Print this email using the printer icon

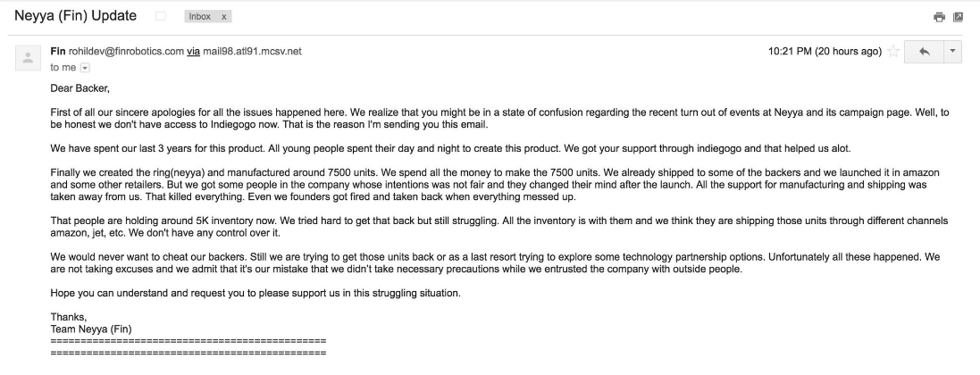point(939,17)
